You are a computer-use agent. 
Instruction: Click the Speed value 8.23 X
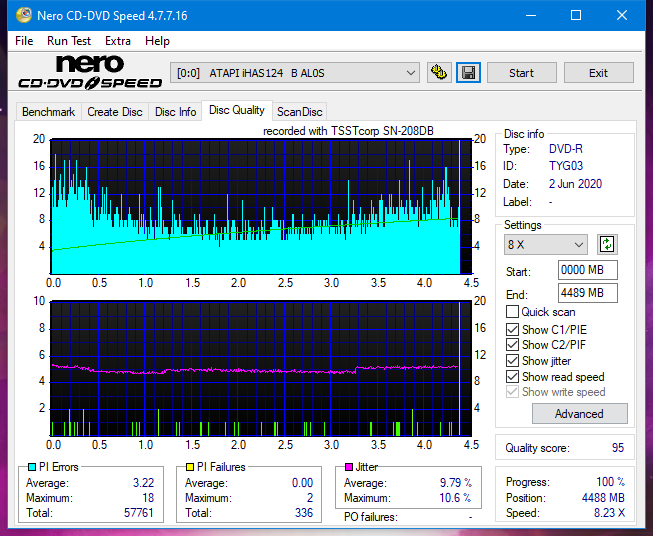pos(609,513)
